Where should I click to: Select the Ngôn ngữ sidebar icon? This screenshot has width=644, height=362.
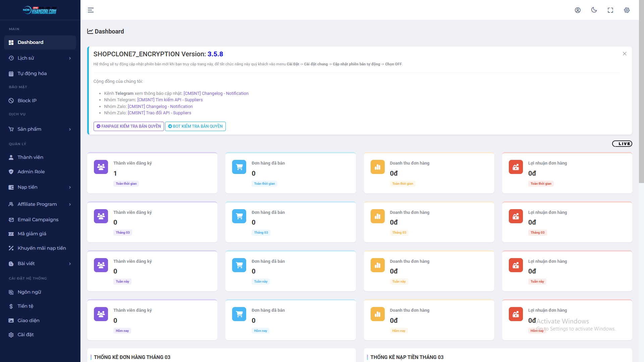tap(11, 292)
